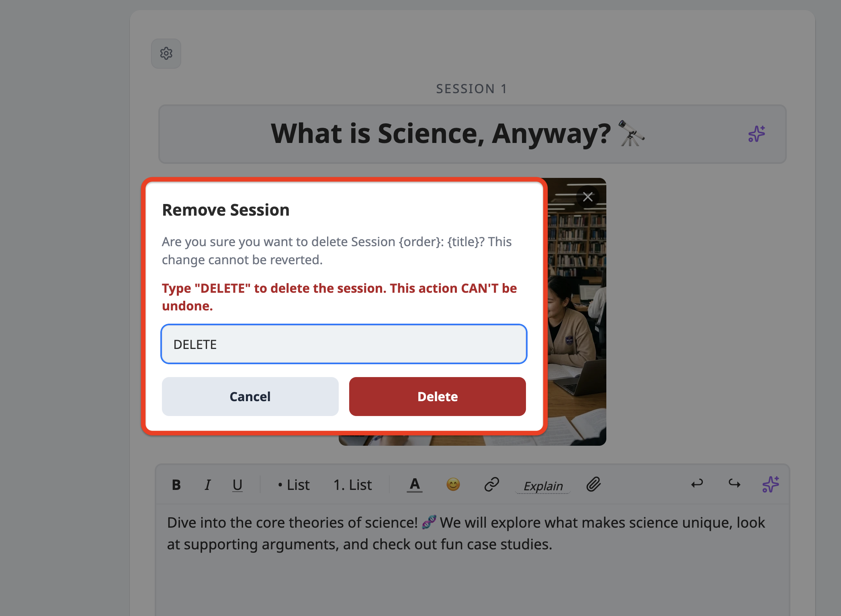Insert a numbered list
The image size is (841, 616).
coord(352,485)
